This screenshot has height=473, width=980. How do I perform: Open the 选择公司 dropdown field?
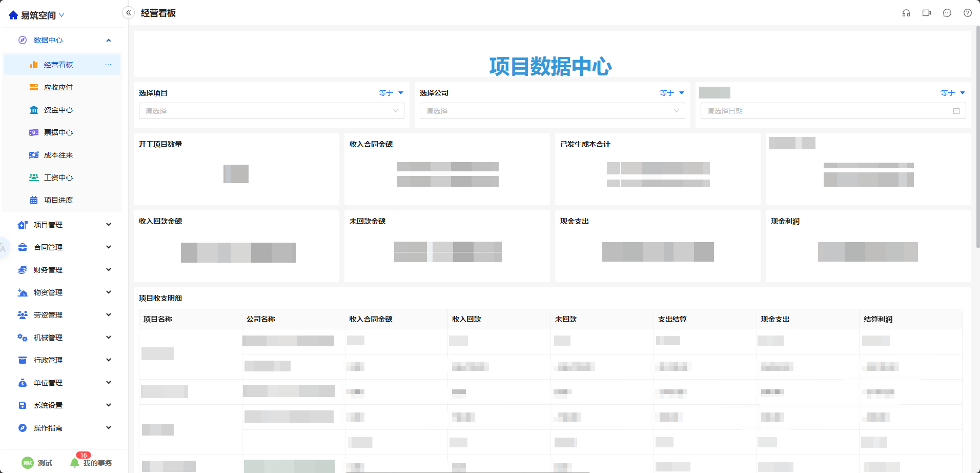pos(552,111)
